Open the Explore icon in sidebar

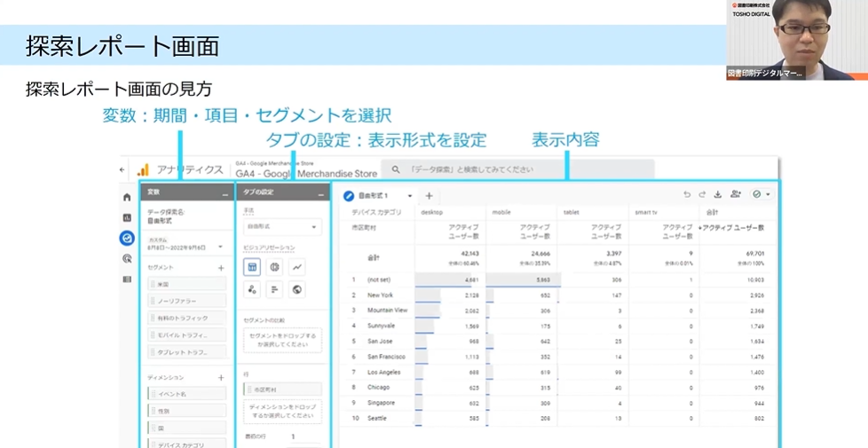point(127,238)
